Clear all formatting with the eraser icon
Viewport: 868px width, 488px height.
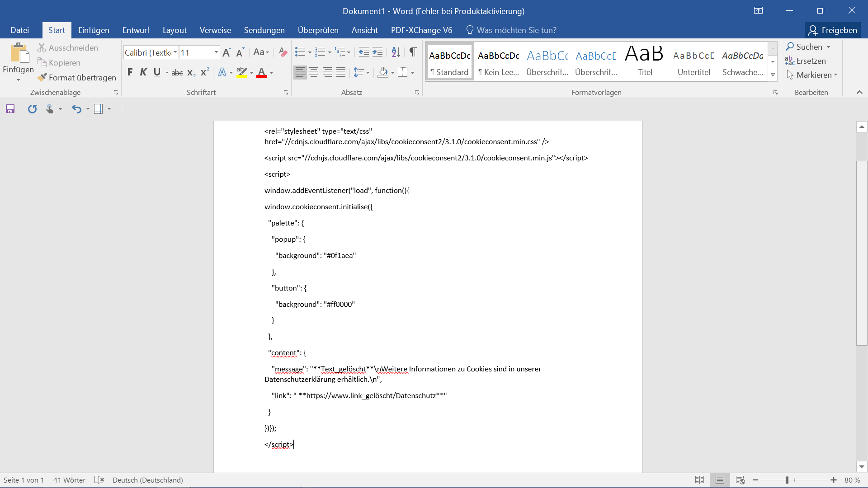pyautogui.click(x=283, y=52)
